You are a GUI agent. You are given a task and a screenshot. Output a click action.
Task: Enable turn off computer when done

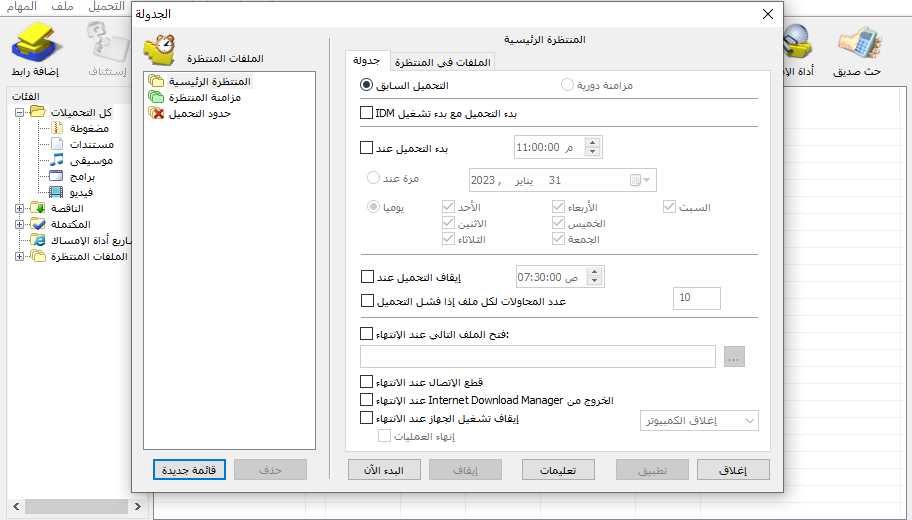tap(366, 418)
